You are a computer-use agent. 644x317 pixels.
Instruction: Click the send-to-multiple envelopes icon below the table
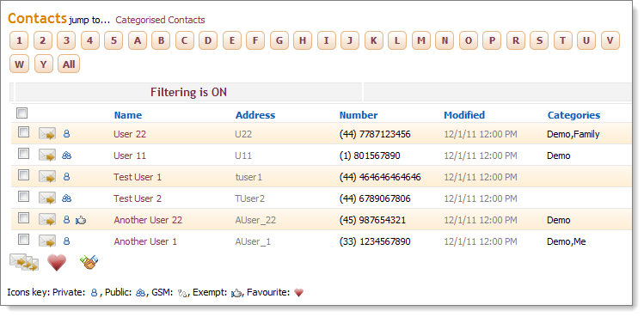(24, 262)
